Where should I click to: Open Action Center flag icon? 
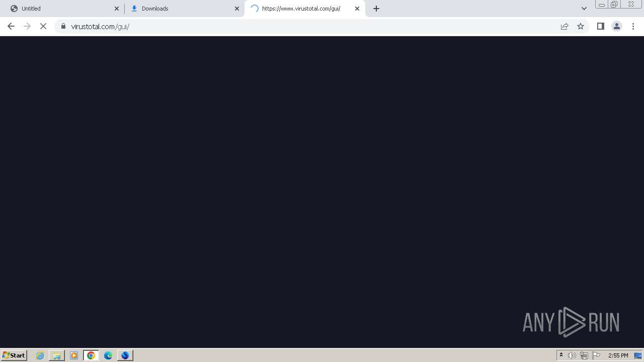(x=596, y=355)
